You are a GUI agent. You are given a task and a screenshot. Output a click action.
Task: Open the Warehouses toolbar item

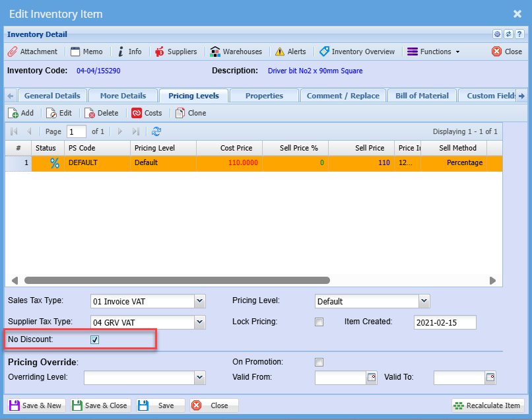coord(236,52)
